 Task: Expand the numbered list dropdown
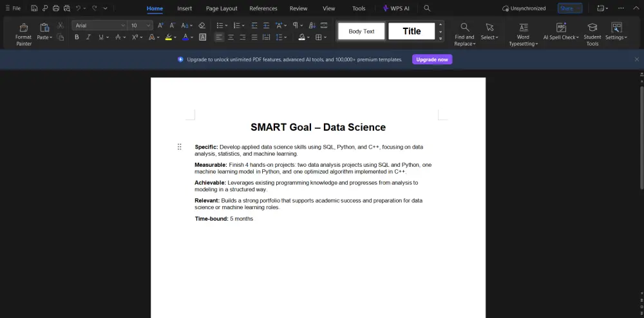pos(243,26)
